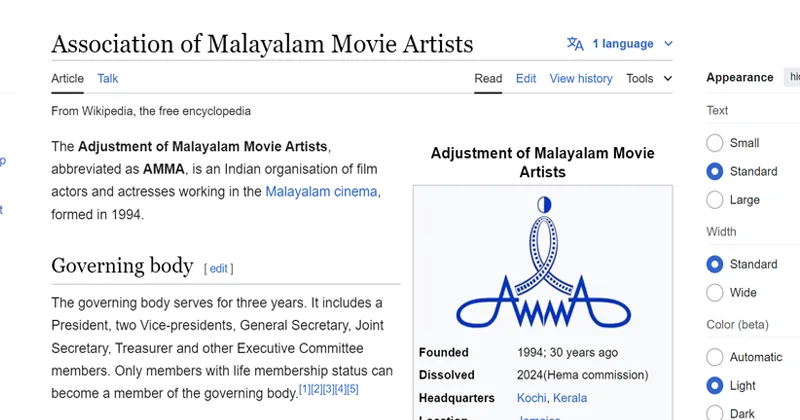Expand the language chevron arrow

click(668, 44)
